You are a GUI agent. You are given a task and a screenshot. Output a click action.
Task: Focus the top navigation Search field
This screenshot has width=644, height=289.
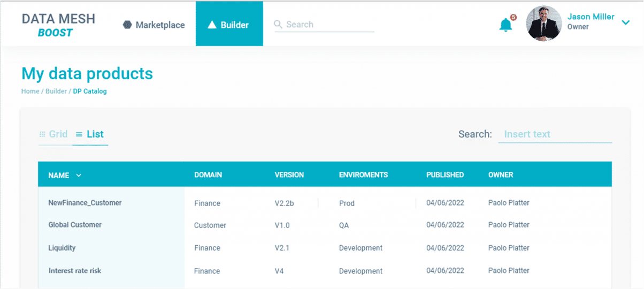pyautogui.click(x=324, y=25)
